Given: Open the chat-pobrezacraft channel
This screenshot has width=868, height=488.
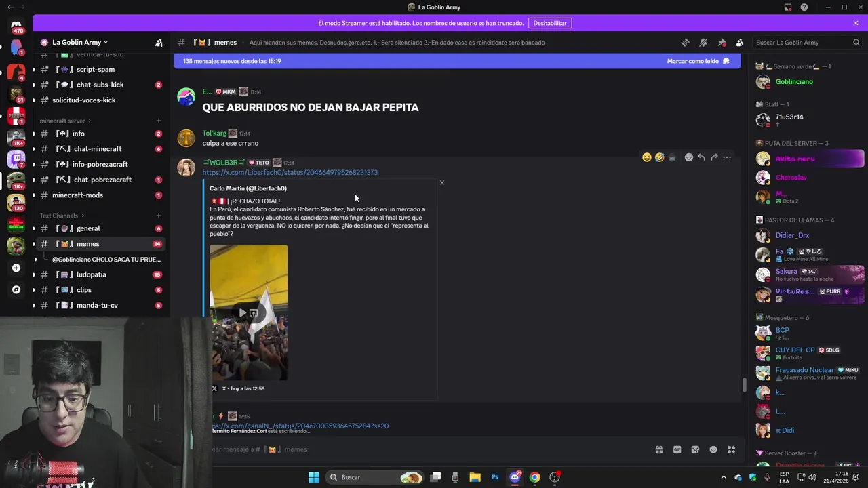Looking at the screenshot, I should point(100,180).
